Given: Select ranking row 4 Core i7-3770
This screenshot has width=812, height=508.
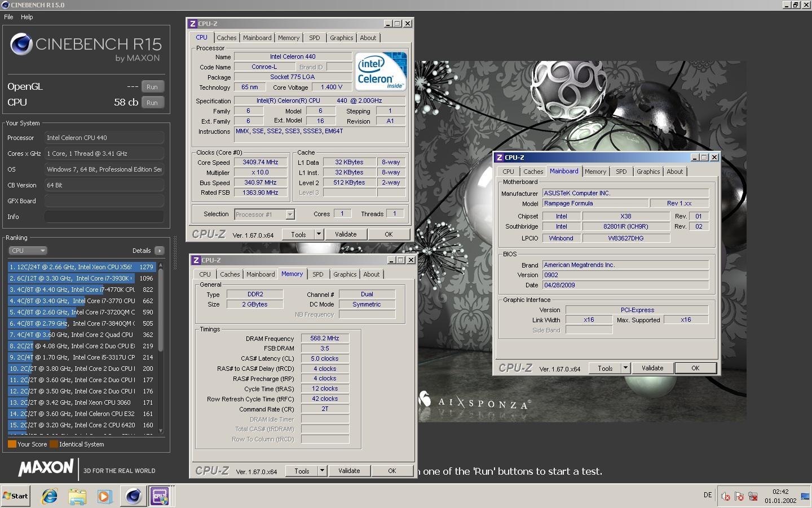Looking at the screenshot, I should coord(82,301).
